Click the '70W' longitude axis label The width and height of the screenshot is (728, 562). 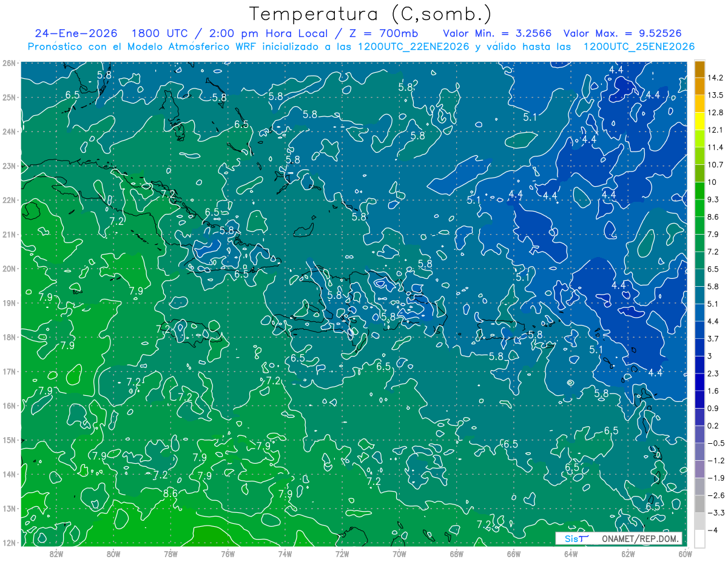click(399, 554)
